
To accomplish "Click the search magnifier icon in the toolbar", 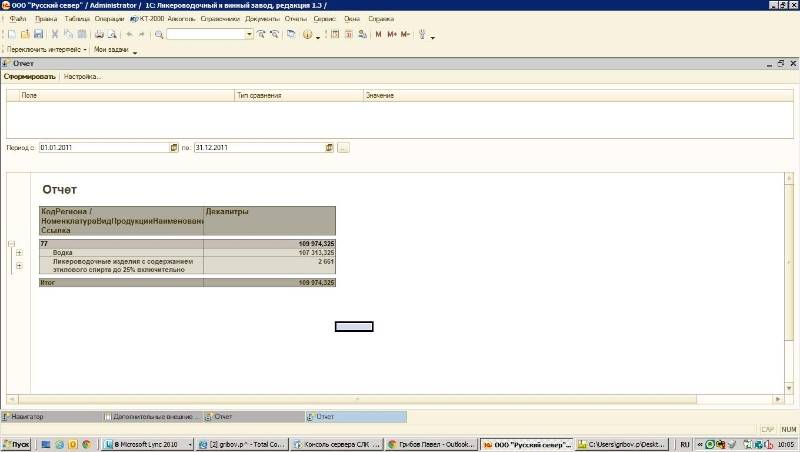I will (159, 34).
